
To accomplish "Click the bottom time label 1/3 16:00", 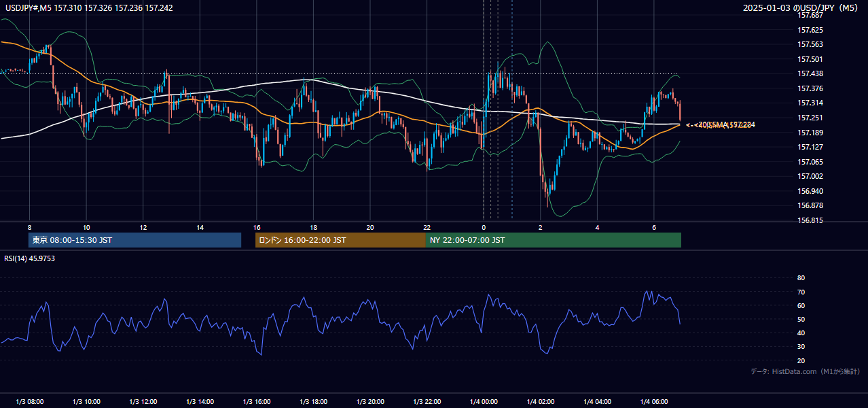I will [x=257, y=402].
